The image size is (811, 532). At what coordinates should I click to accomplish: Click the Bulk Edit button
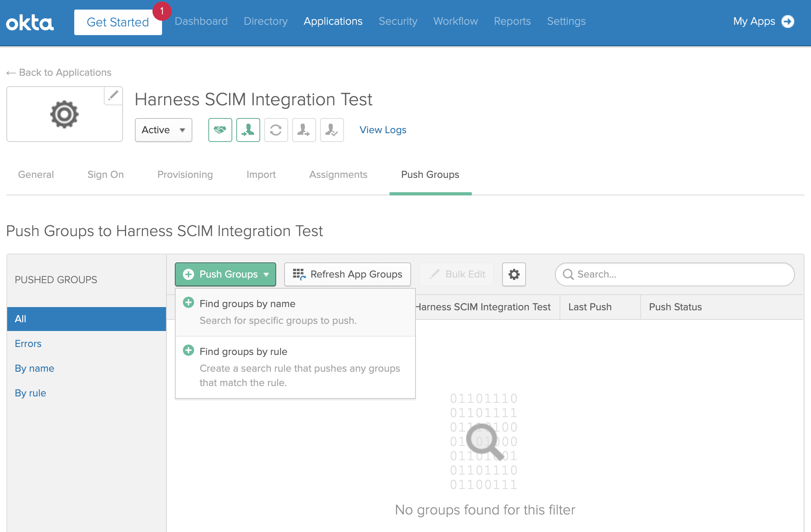point(457,274)
